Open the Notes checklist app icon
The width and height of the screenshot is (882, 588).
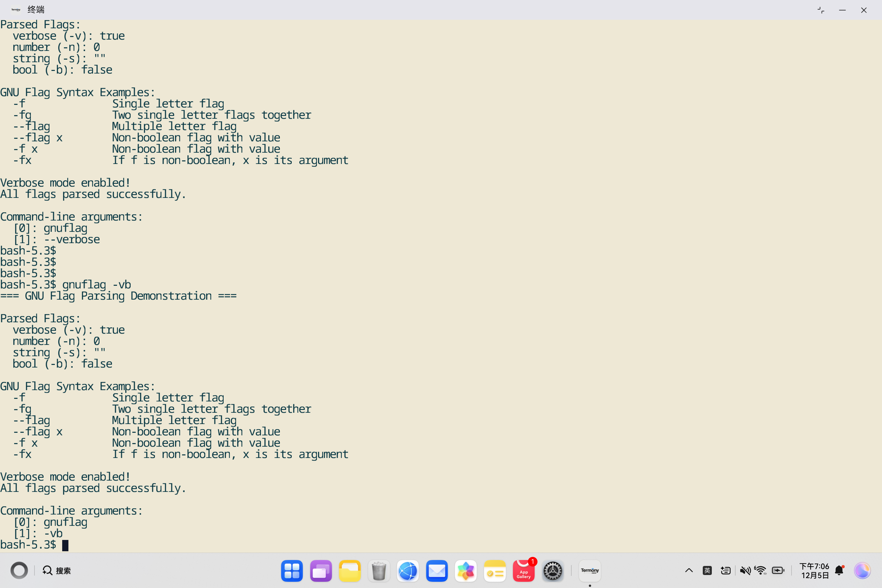495,571
